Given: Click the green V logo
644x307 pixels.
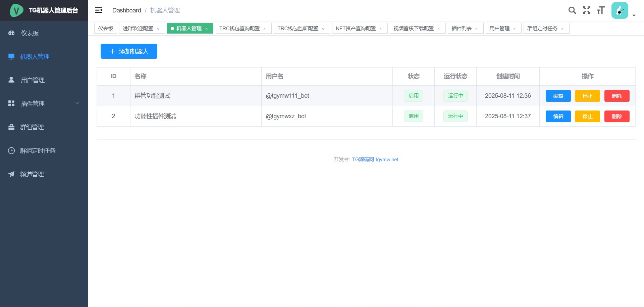Looking at the screenshot, I should coord(16,10).
